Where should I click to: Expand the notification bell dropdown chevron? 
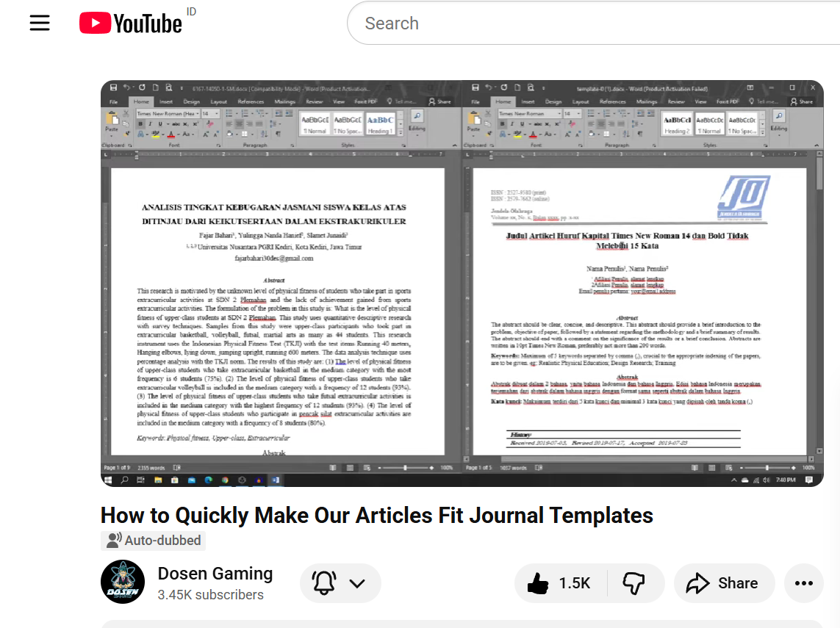pyautogui.click(x=357, y=583)
